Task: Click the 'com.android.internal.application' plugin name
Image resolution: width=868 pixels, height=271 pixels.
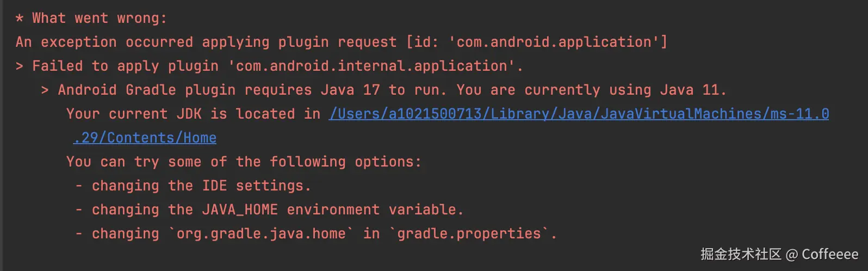Action: (371, 66)
